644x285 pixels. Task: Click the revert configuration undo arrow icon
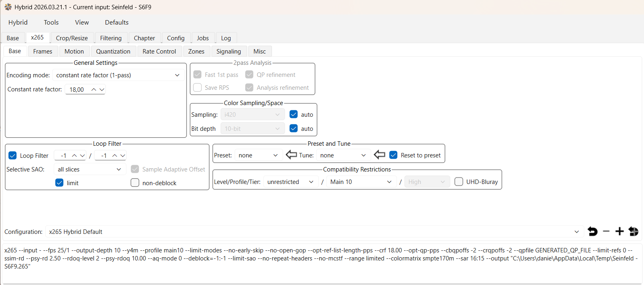click(592, 231)
